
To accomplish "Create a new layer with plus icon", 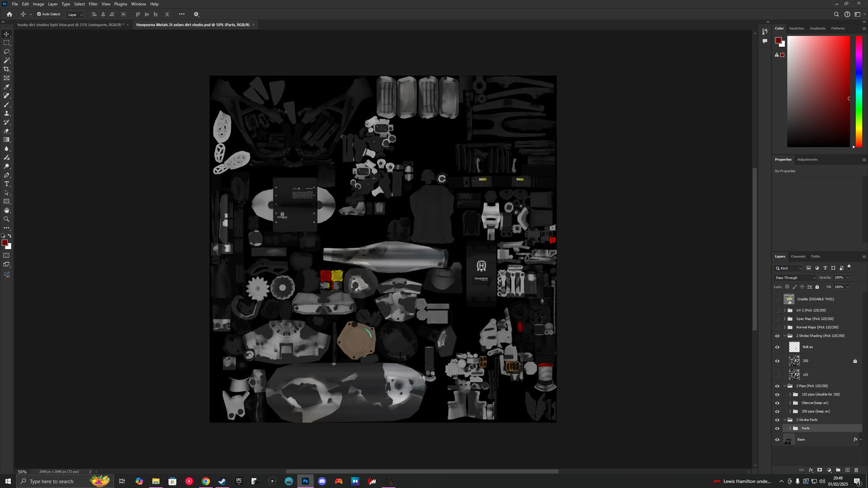I will (x=847, y=470).
